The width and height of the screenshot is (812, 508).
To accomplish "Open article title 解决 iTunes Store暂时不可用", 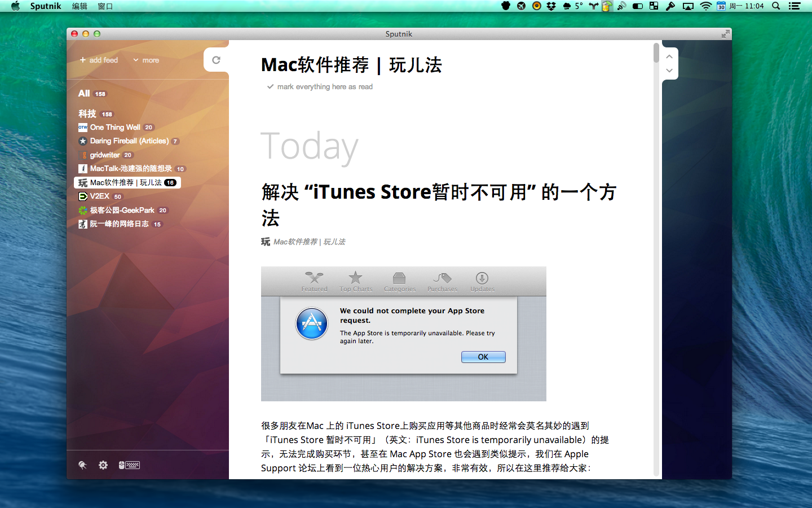I will 439,205.
